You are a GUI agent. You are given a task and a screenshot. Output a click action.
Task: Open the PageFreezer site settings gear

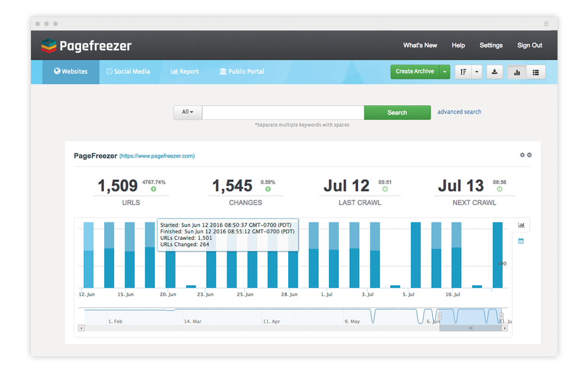point(522,155)
